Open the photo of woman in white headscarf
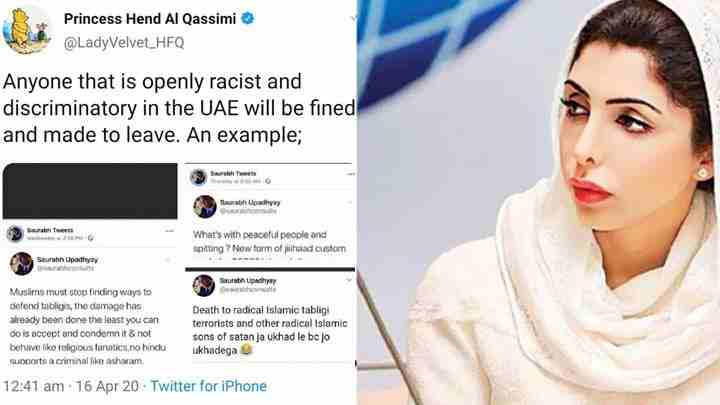This screenshot has height=405, width=720. [539, 202]
